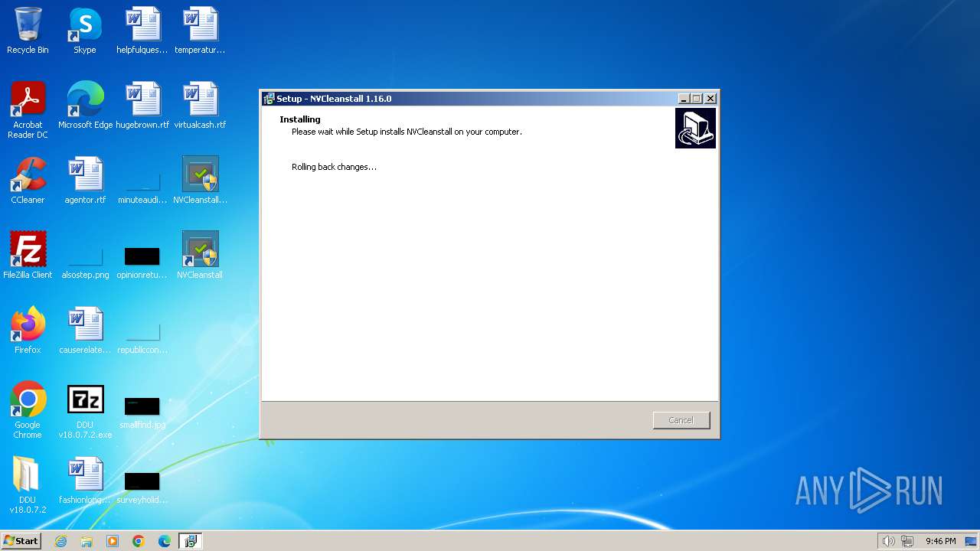The height and width of the screenshot is (551, 980).
Task: Select the agentor.rtf file icon
Action: (85, 181)
